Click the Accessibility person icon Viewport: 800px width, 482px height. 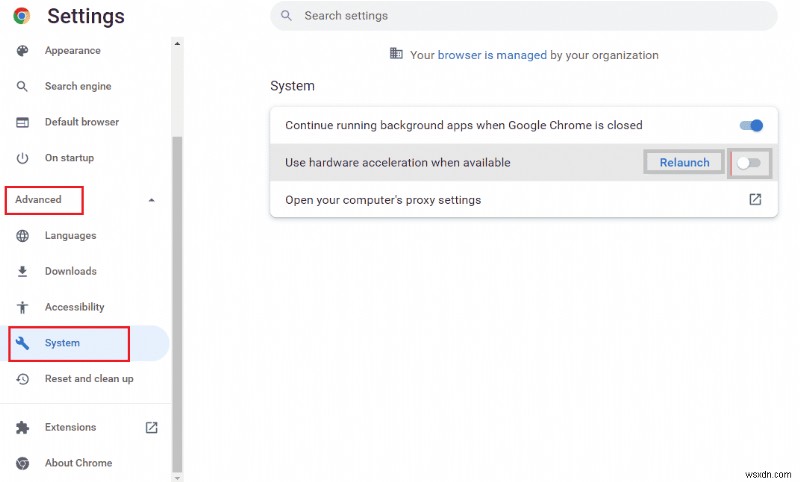(x=23, y=308)
